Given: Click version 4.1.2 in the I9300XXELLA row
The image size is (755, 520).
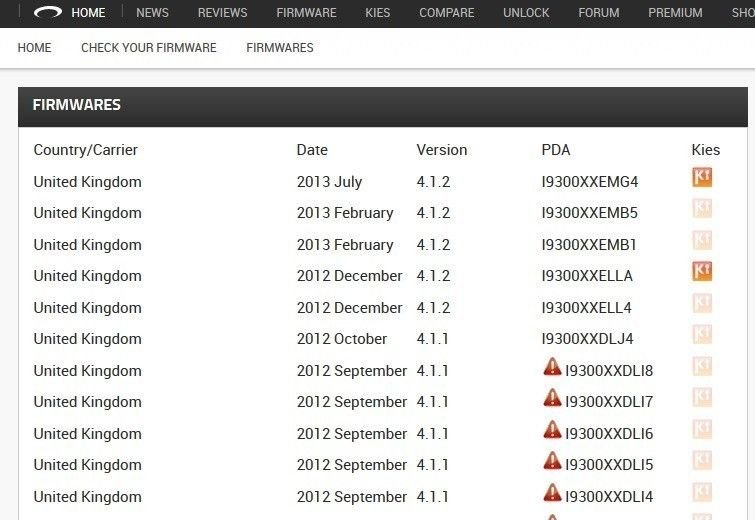Looking at the screenshot, I should tap(433, 276).
